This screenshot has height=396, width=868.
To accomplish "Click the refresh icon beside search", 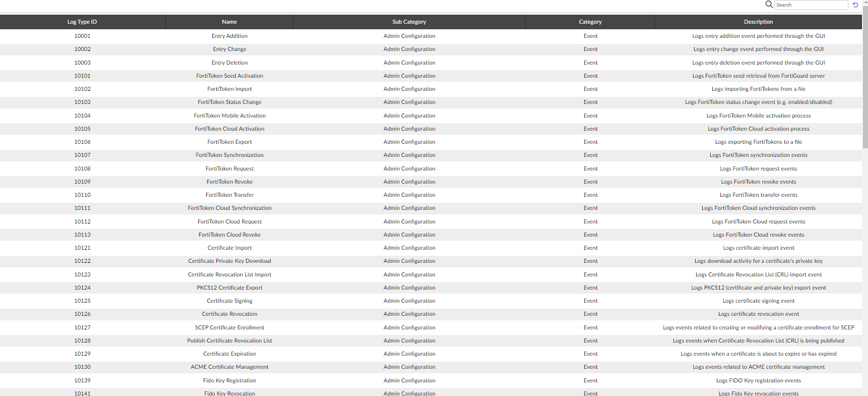I will point(855,5).
